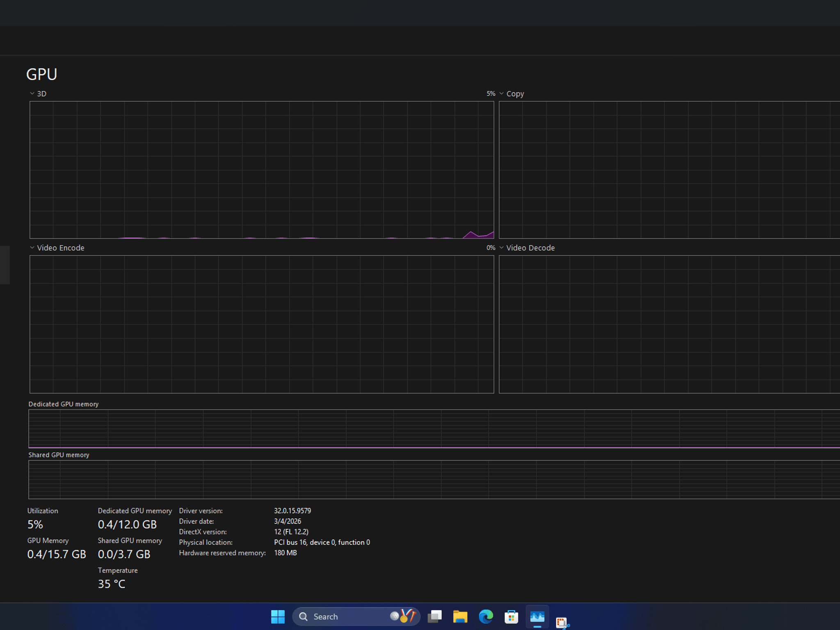This screenshot has width=840, height=630.
Task: Click the Dedicated GPU memory graph
Action: [x=434, y=429]
